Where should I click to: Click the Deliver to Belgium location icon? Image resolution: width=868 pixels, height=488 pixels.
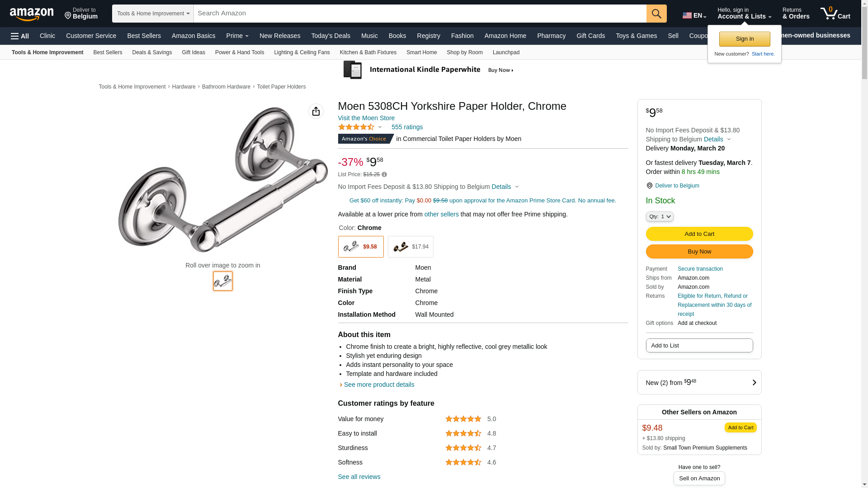[650, 186]
